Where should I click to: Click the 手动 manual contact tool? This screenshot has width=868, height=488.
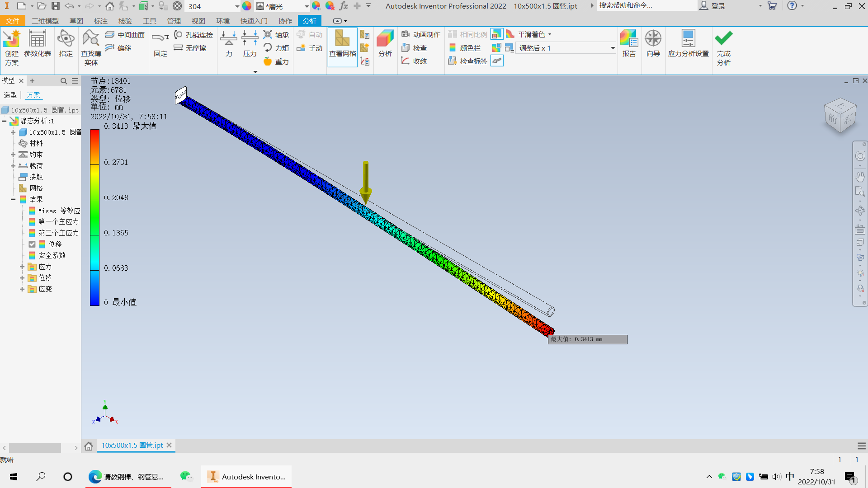click(x=310, y=48)
